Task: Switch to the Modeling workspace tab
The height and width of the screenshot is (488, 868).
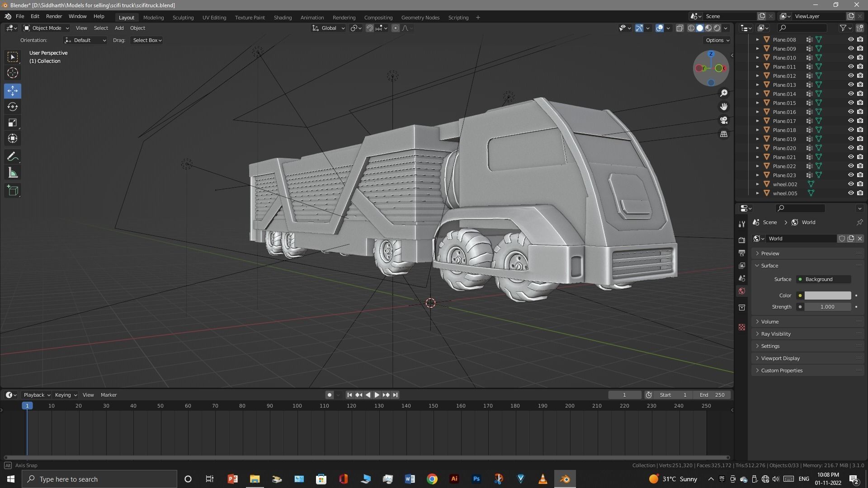Action: 153,17
